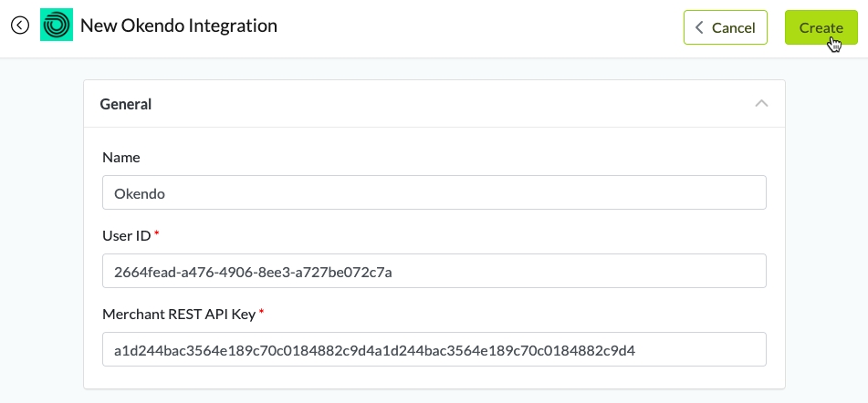Image resolution: width=868 pixels, height=403 pixels.
Task: Collapse the General section using its chevron
Action: [761, 104]
